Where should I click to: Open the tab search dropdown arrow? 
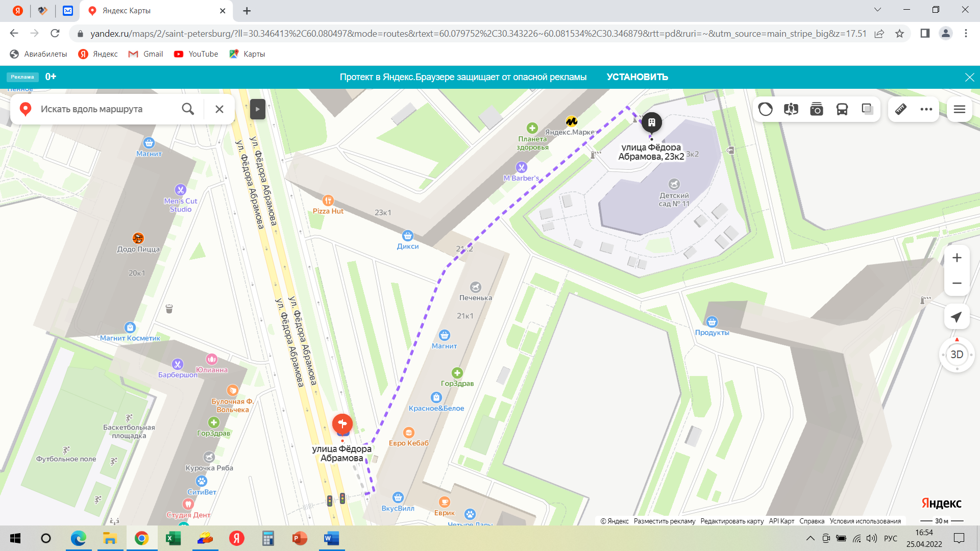(x=877, y=10)
